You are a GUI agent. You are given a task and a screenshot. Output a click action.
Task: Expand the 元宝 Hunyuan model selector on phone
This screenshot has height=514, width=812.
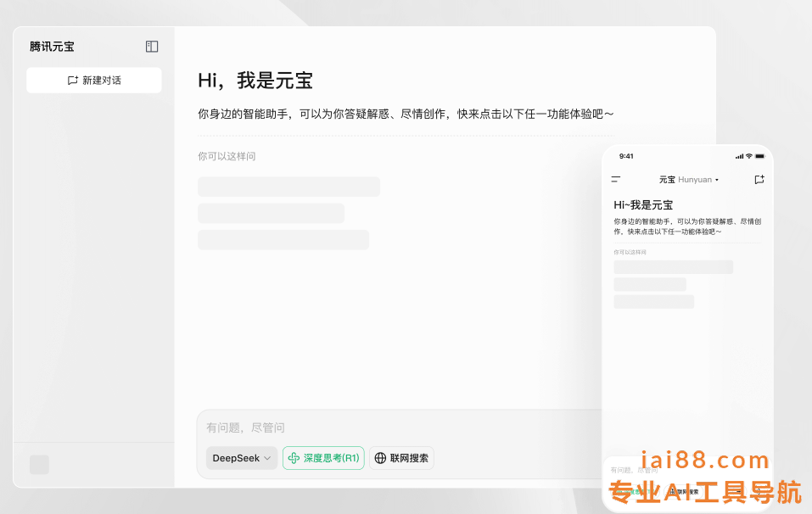[688, 180]
